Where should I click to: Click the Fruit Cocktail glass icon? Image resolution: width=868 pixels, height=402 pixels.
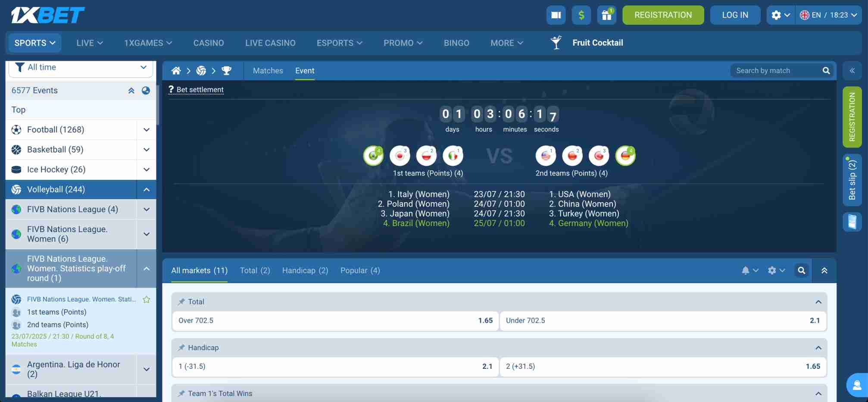click(556, 42)
